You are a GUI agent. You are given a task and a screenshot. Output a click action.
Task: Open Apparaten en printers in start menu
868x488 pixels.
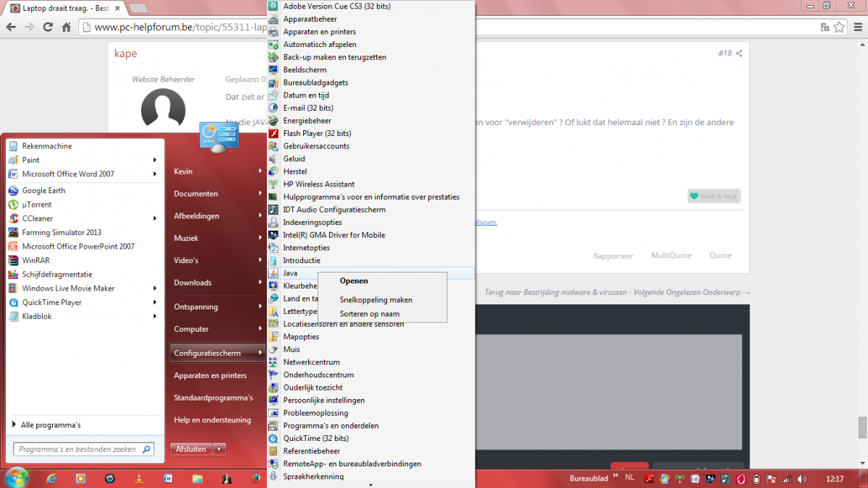click(x=210, y=376)
